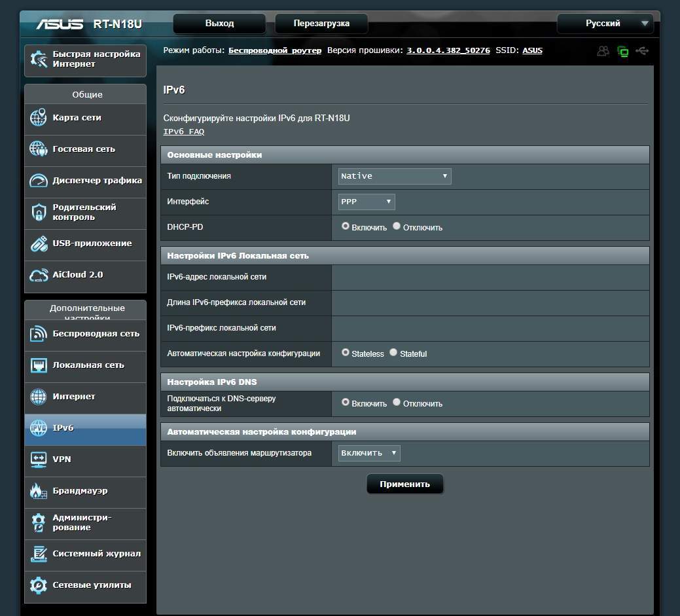This screenshot has width=680, height=616.
Task: Open Быстрая настройка Интернет
Action: [86, 61]
